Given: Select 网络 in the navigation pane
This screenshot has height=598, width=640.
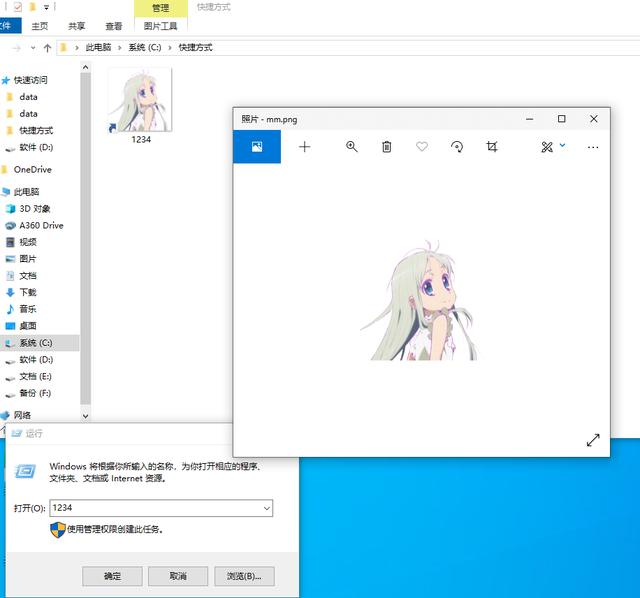Looking at the screenshot, I should click(x=22, y=415).
